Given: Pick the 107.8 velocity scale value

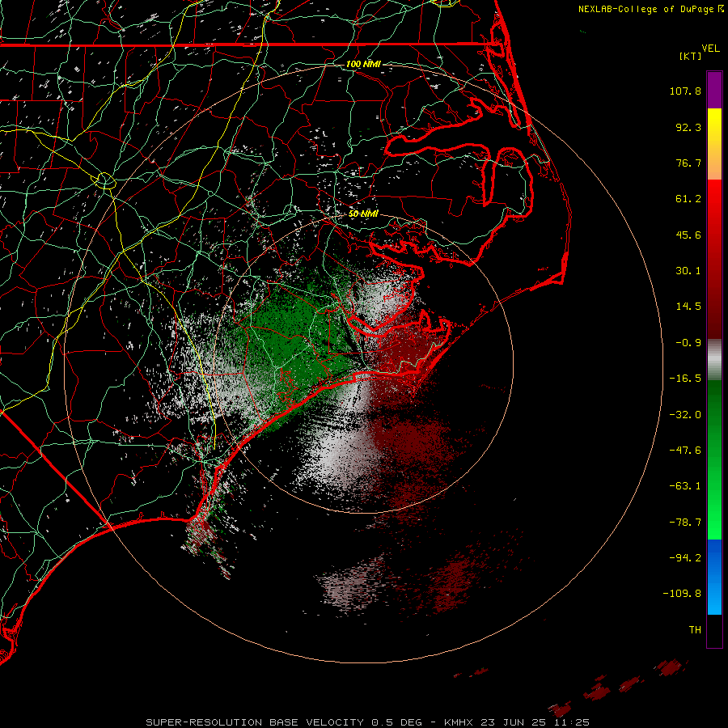Looking at the screenshot, I should (685, 91).
